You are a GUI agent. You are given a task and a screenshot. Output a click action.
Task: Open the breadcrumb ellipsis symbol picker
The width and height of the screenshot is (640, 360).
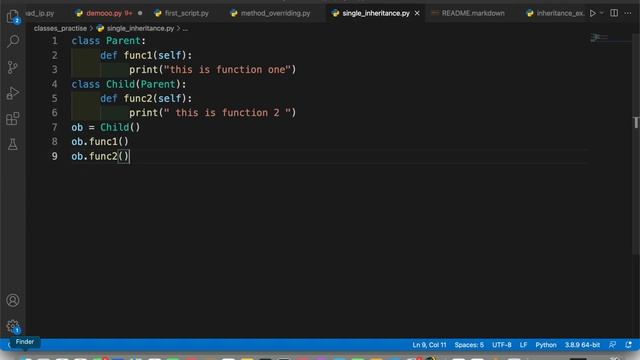(x=185, y=29)
